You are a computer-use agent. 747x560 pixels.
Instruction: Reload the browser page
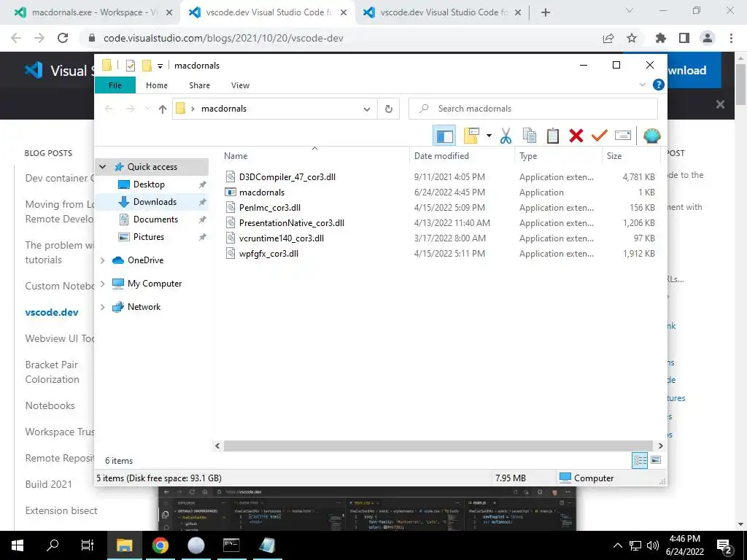pyautogui.click(x=63, y=38)
